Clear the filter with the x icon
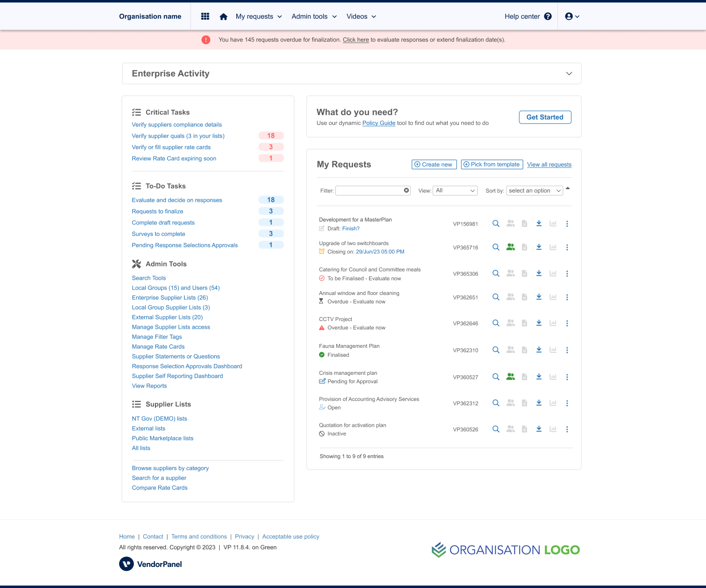This screenshot has height=588, width=706. (x=406, y=191)
